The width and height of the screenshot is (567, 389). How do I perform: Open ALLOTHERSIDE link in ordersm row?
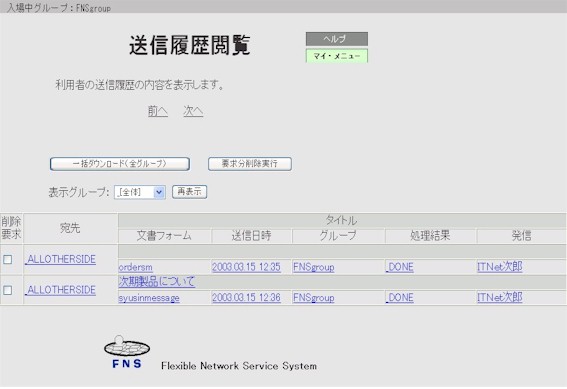pos(60,259)
